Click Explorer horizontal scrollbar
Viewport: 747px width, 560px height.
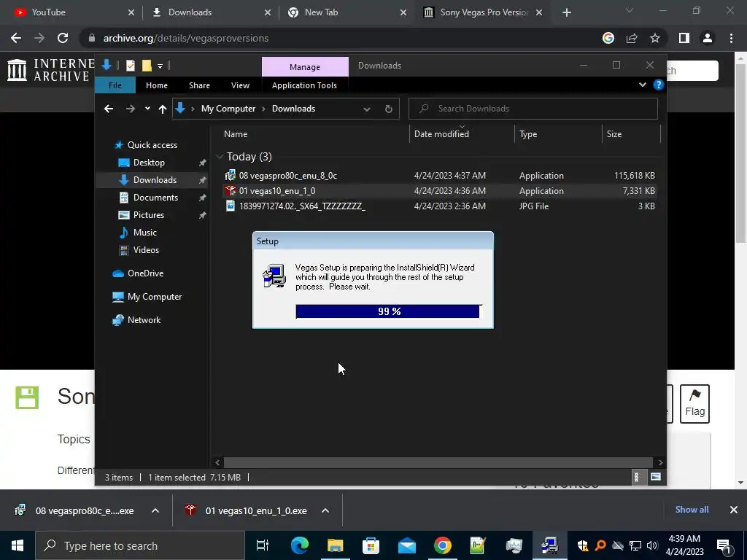point(438,462)
